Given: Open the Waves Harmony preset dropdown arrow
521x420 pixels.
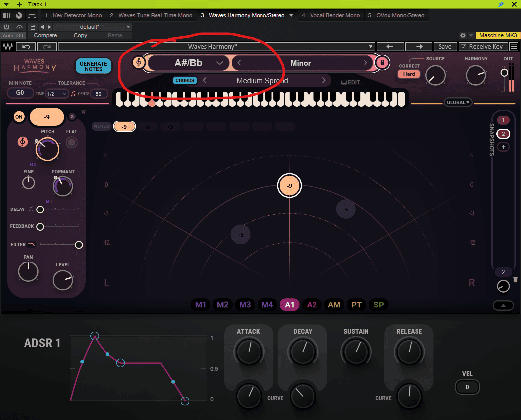Looking at the screenshot, I should coord(370,47).
